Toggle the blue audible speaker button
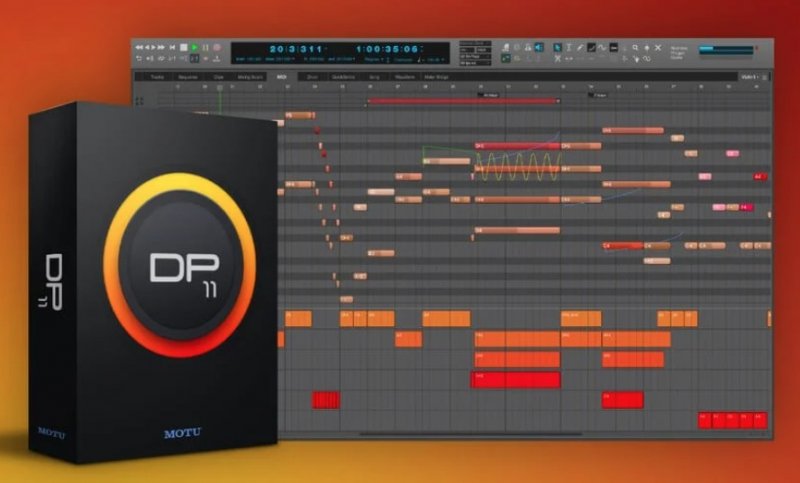This screenshot has width=800, height=483. click(539, 47)
